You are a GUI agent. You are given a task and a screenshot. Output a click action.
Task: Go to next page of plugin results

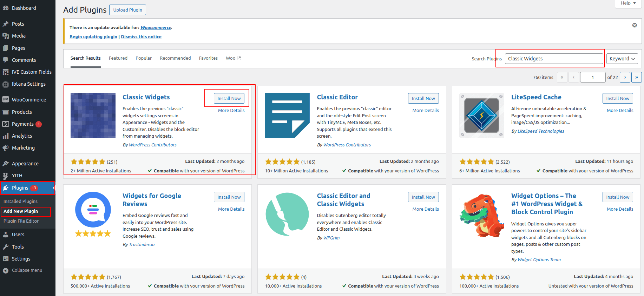pos(625,77)
